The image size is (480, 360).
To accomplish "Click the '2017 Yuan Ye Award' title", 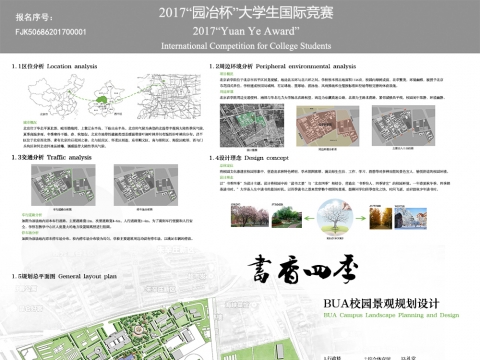I will click(x=246, y=31).
